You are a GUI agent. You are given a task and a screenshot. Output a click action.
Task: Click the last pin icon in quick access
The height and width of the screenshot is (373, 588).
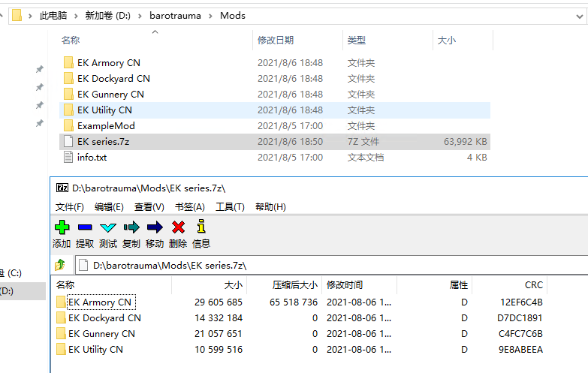pyautogui.click(x=39, y=123)
